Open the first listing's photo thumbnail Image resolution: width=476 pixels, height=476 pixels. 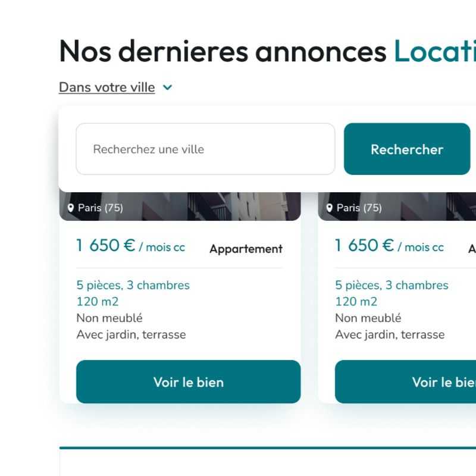tap(180, 206)
